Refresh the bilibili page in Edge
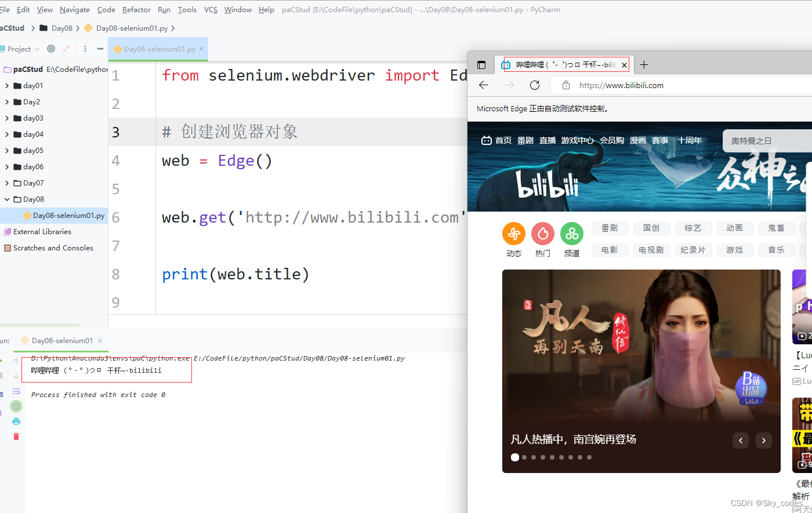This screenshot has height=513, width=812. pyautogui.click(x=535, y=85)
